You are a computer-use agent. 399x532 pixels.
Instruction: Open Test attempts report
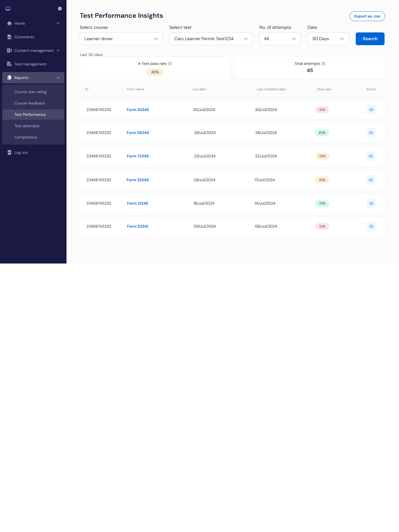point(27,126)
